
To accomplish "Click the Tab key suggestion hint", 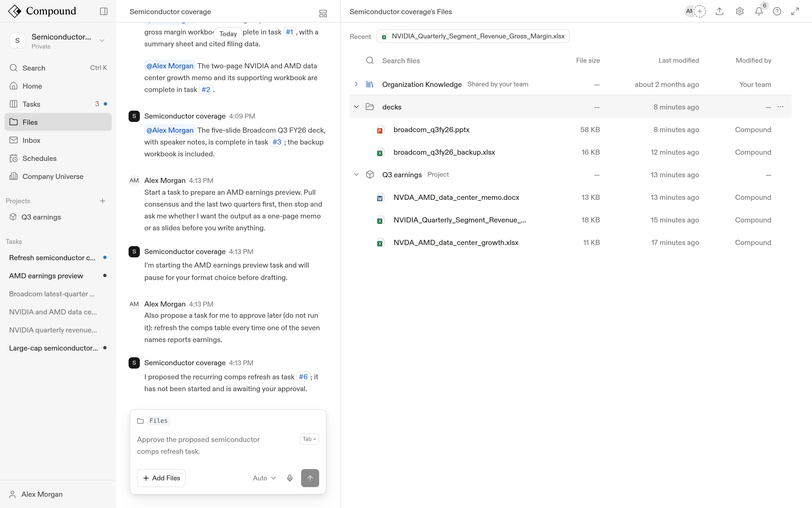I will (309, 439).
